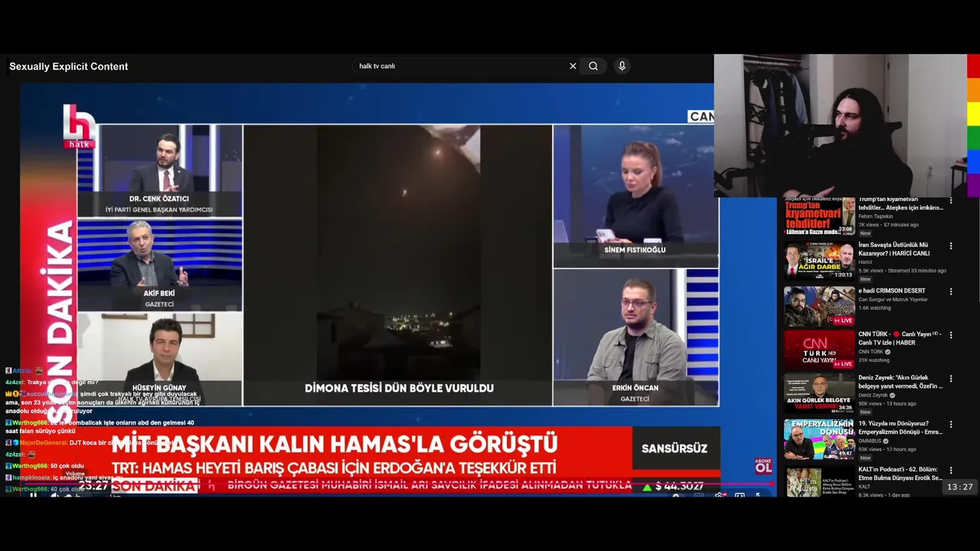Click chat message 'Trakya' from 4z4zel
This screenshot has height=551, width=980.
coord(63,382)
